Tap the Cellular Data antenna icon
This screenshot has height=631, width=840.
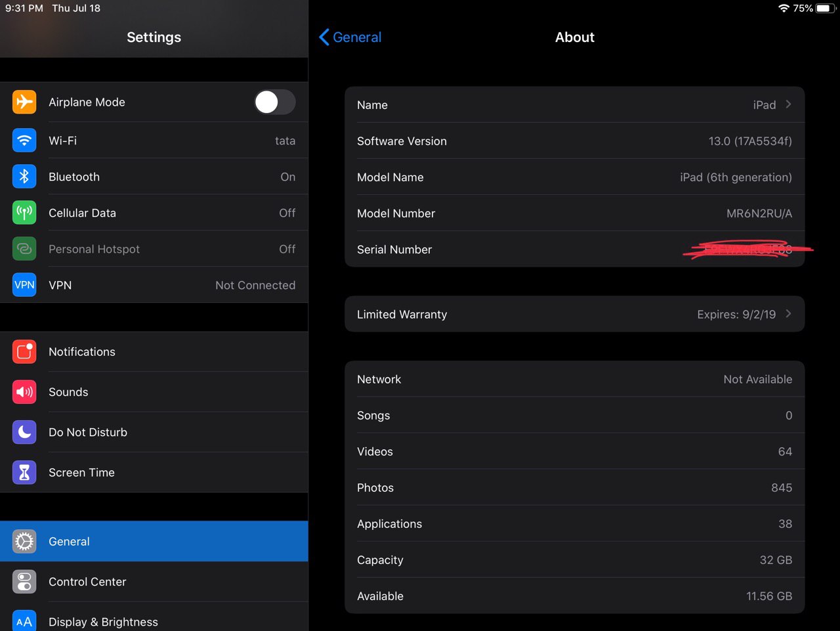24,213
